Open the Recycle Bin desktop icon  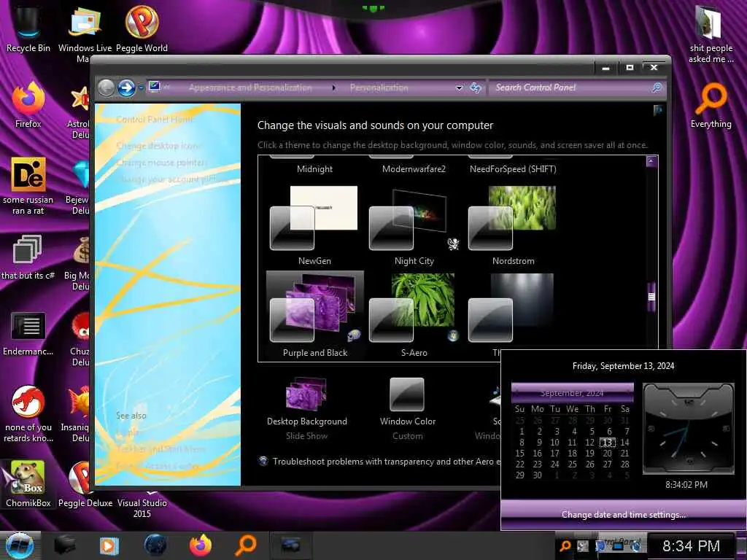click(28, 29)
